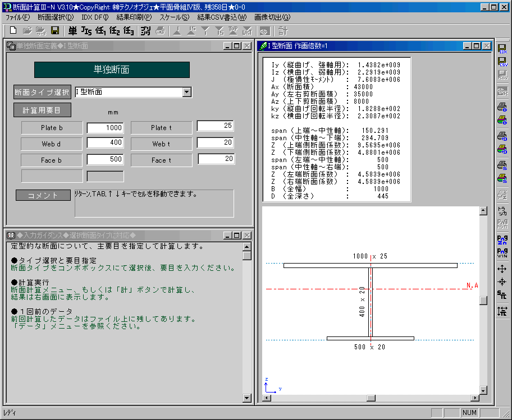Click the 計算用要目 button

(42, 110)
